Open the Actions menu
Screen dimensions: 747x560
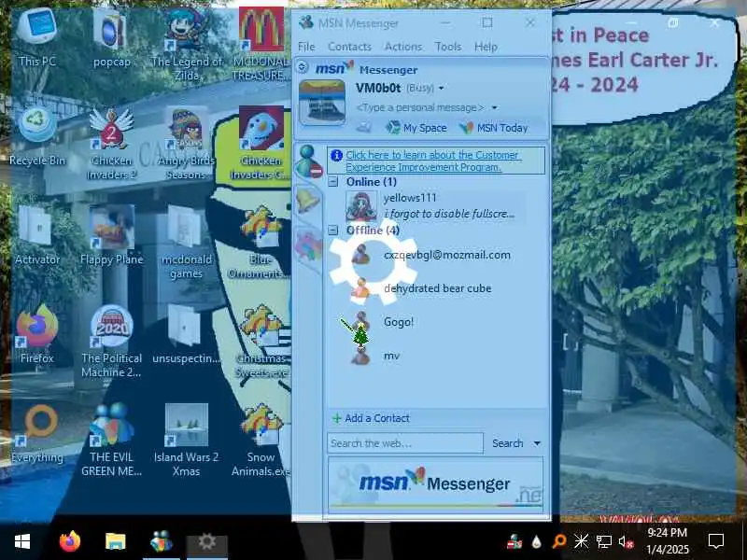pos(403,47)
